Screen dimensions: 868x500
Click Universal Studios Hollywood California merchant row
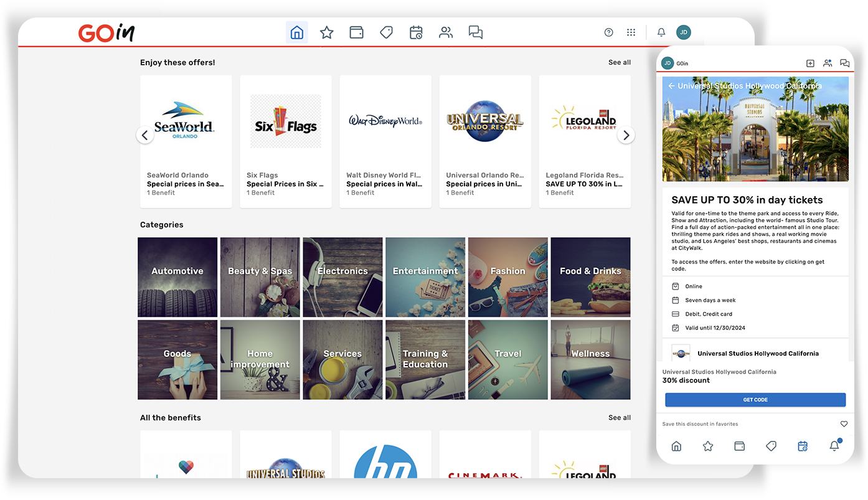click(755, 352)
